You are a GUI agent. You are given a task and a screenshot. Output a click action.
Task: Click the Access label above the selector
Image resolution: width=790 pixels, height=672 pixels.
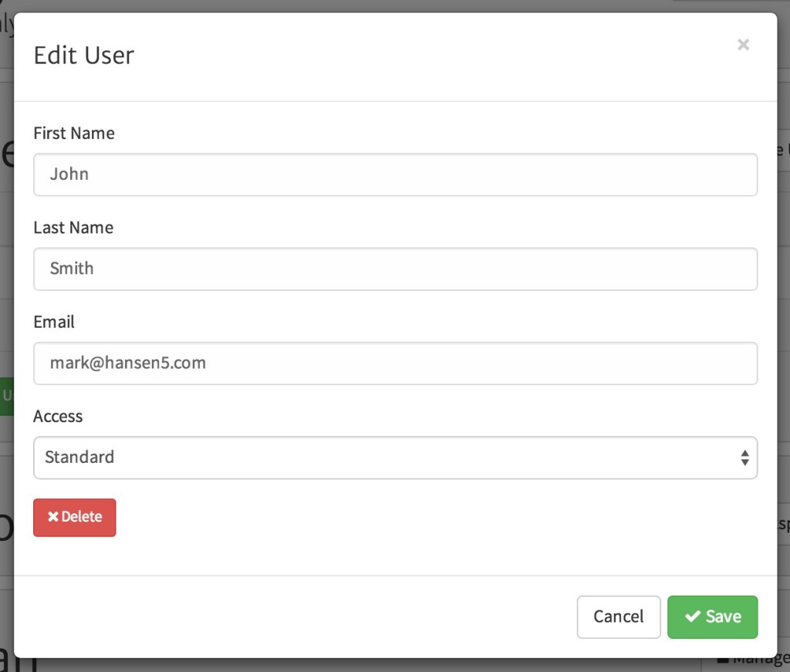pyautogui.click(x=58, y=416)
